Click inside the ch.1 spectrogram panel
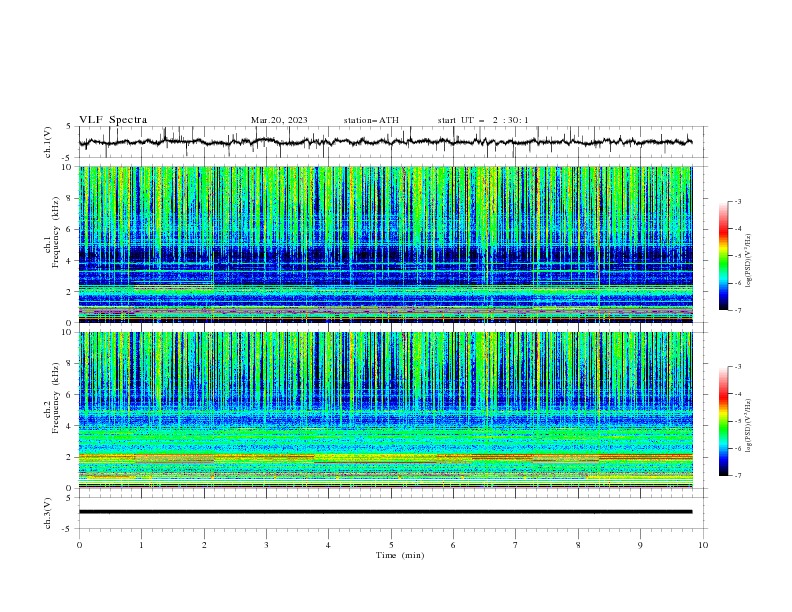 386,244
